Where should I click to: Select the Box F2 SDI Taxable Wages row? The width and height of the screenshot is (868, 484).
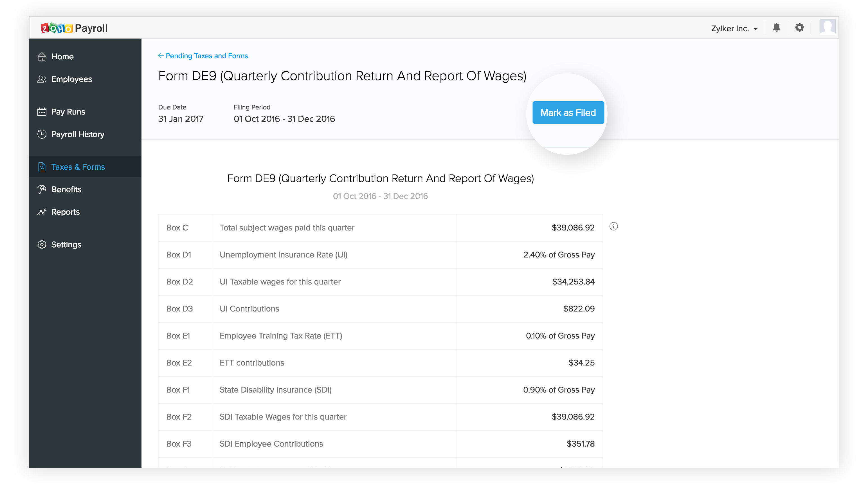tap(380, 417)
